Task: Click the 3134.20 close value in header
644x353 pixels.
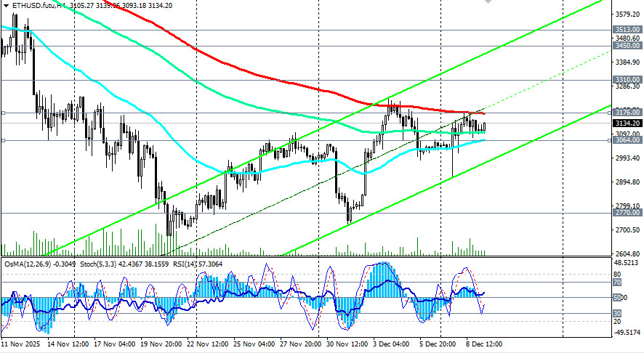Action: (x=158, y=6)
